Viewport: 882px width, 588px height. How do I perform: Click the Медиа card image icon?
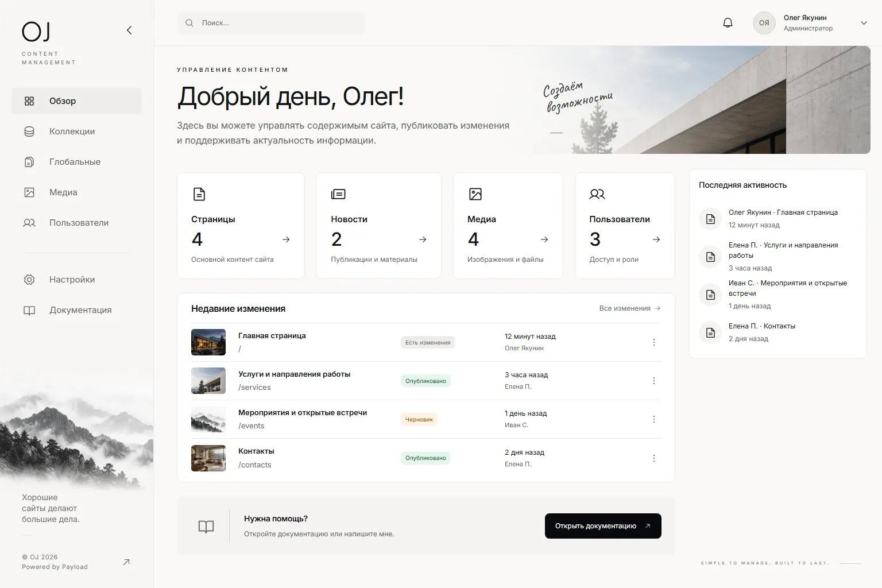pos(475,194)
